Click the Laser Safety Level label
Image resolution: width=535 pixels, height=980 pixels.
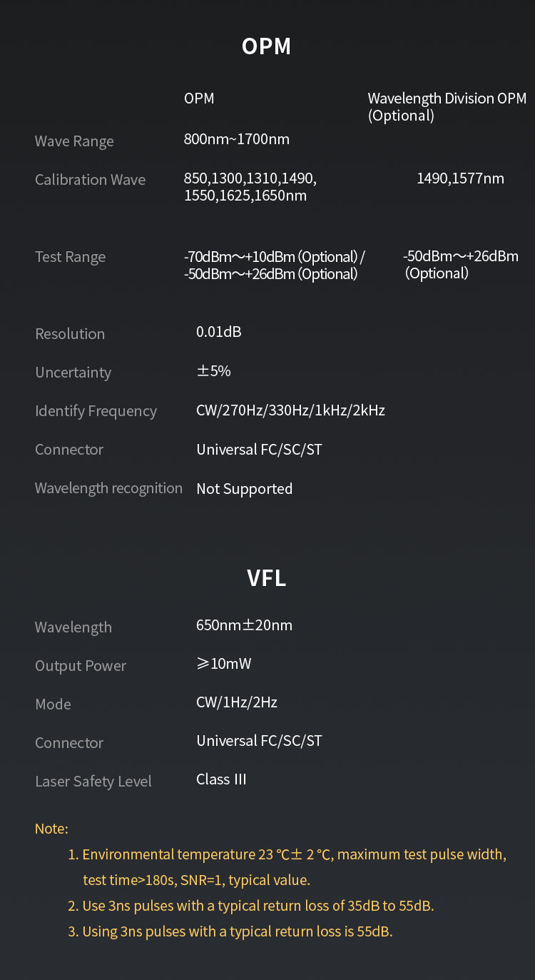(x=93, y=782)
